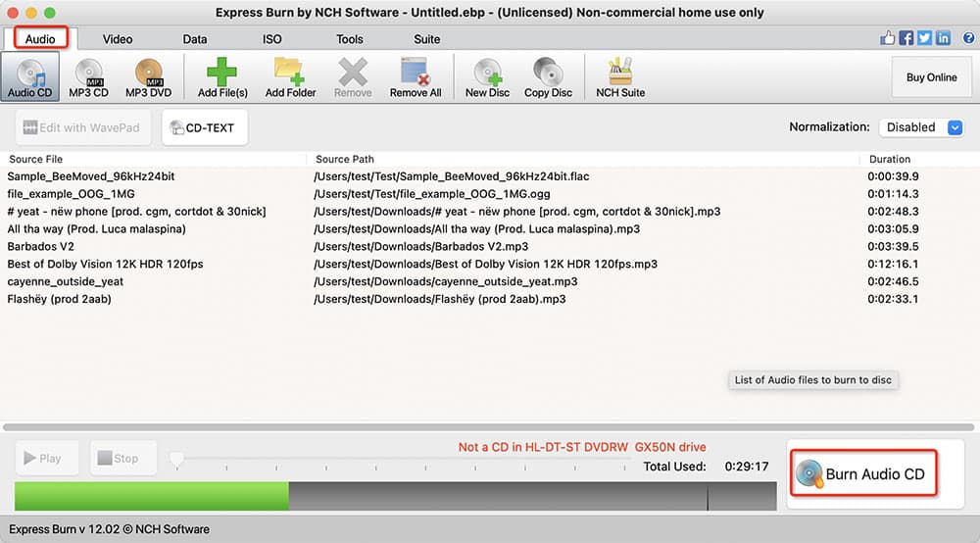This screenshot has height=543, width=980.
Task: Open the Copy Disc tool
Action: [548, 76]
